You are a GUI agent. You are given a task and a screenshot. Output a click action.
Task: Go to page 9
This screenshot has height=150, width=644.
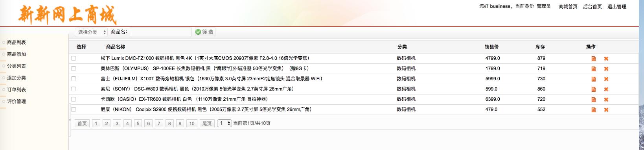[x=180, y=124]
